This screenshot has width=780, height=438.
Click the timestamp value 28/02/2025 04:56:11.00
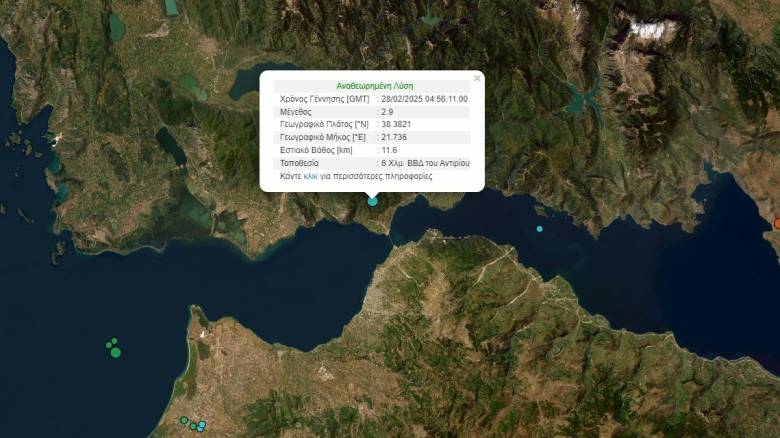click(x=424, y=99)
